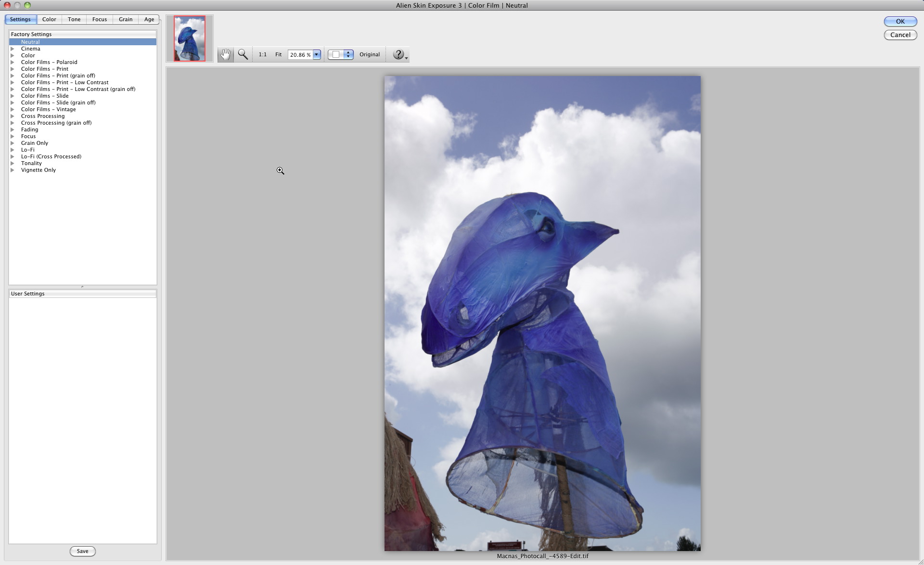Click the navigator thumbnail of the blue bird
924x565 pixels.
point(190,39)
